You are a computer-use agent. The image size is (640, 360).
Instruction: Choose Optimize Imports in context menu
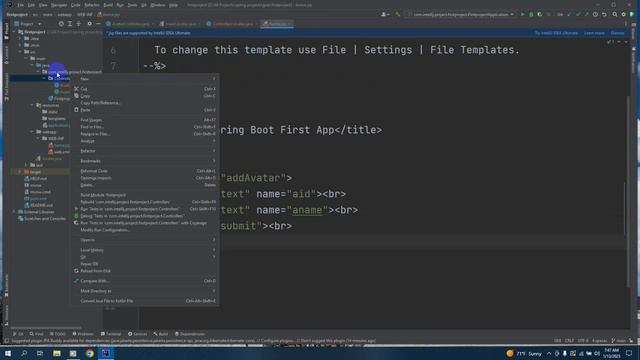click(x=145, y=178)
